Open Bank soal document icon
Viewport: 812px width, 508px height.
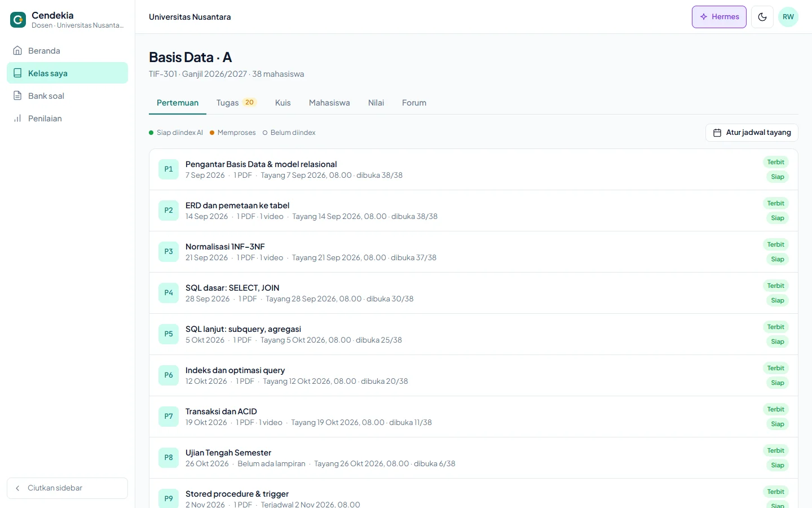tap(17, 95)
